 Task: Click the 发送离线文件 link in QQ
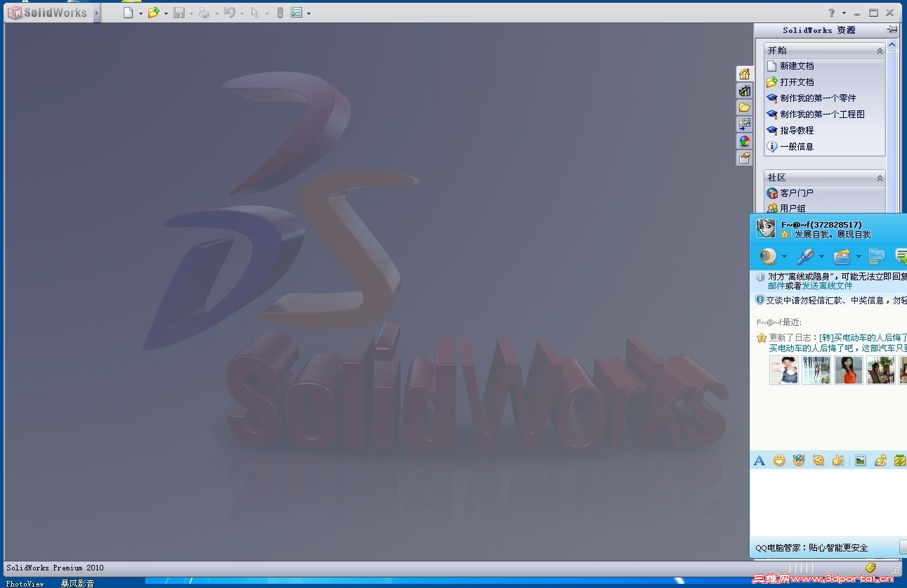(827, 286)
